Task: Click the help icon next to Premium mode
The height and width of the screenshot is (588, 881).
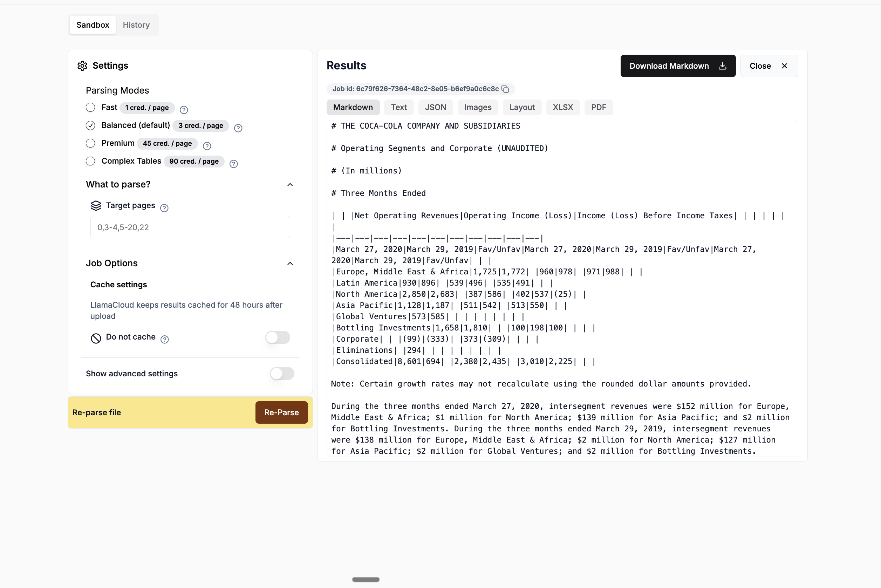Action: point(207,146)
